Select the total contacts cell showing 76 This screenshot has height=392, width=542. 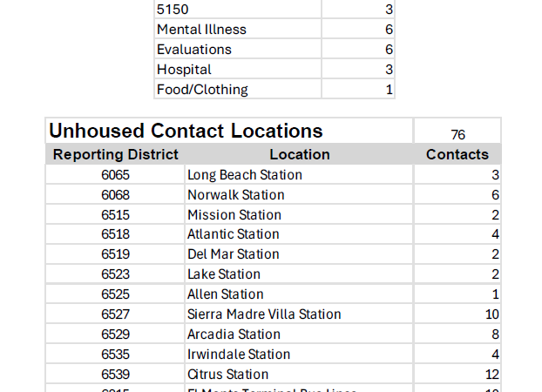coord(457,134)
